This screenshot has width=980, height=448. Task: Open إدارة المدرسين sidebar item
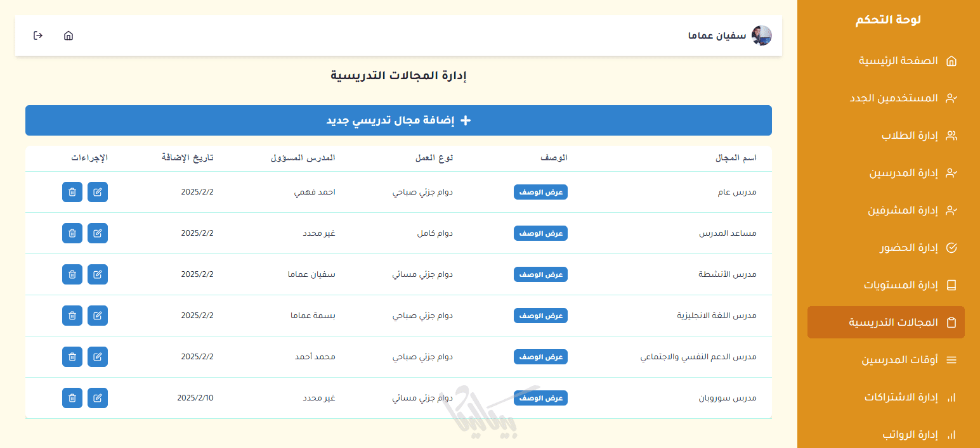(886, 173)
